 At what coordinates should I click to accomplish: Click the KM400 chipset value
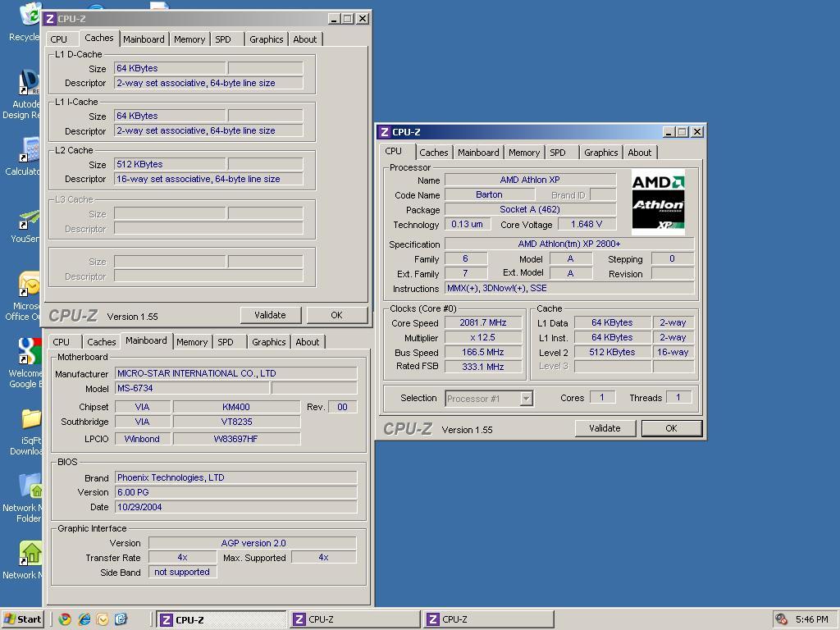pyautogui.click(x=236, y=407)
